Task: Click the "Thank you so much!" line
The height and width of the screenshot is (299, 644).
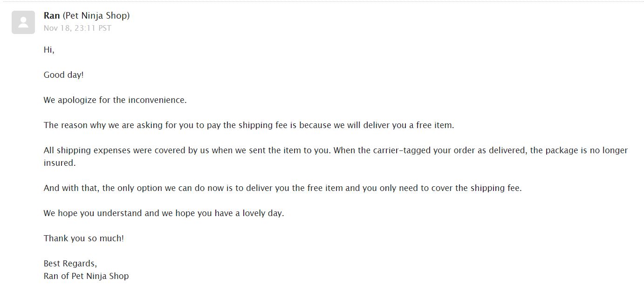Action: pos(84,238)
